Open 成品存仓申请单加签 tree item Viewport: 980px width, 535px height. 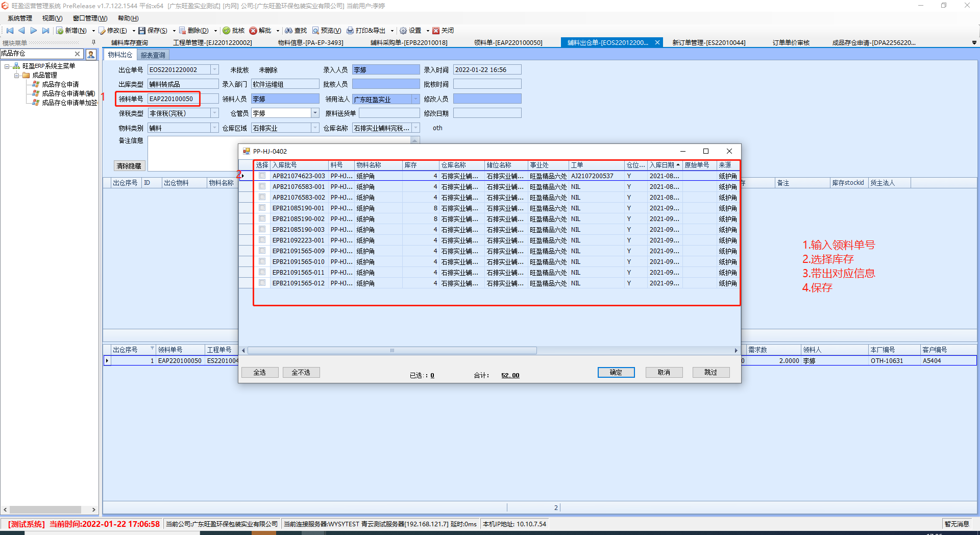tap(69, 103)
